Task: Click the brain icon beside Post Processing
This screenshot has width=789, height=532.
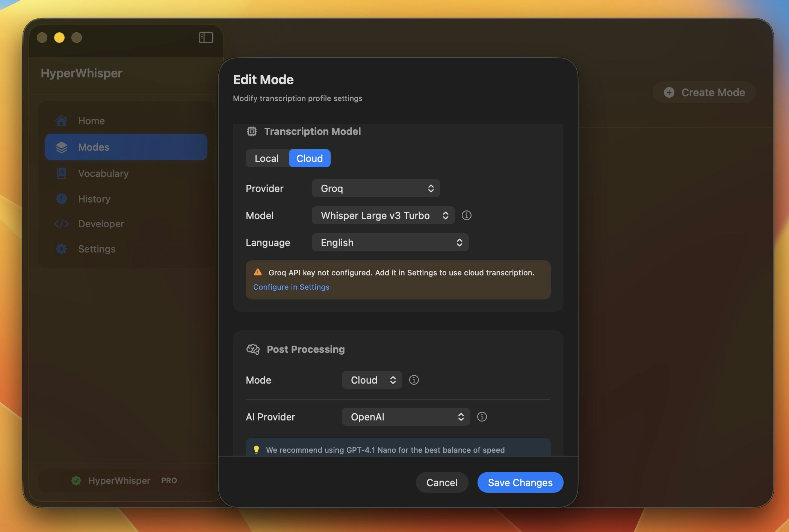Action: tap(253, 349)
